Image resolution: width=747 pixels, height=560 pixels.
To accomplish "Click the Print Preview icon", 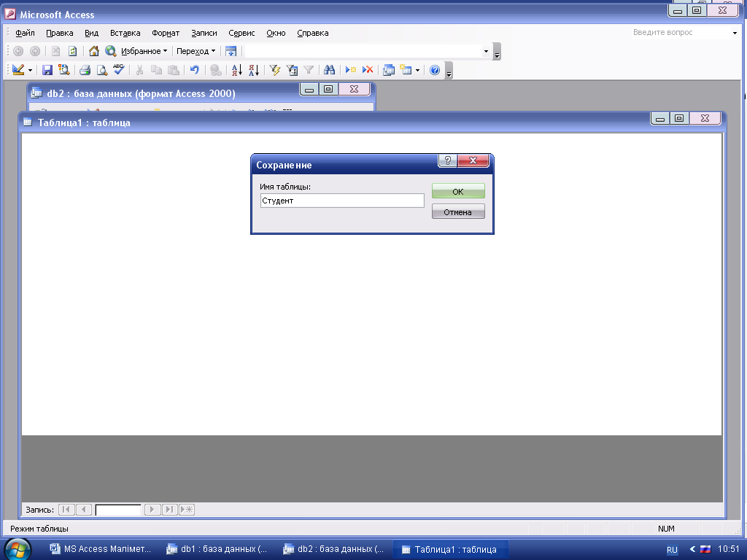I will tap(101, 70).
